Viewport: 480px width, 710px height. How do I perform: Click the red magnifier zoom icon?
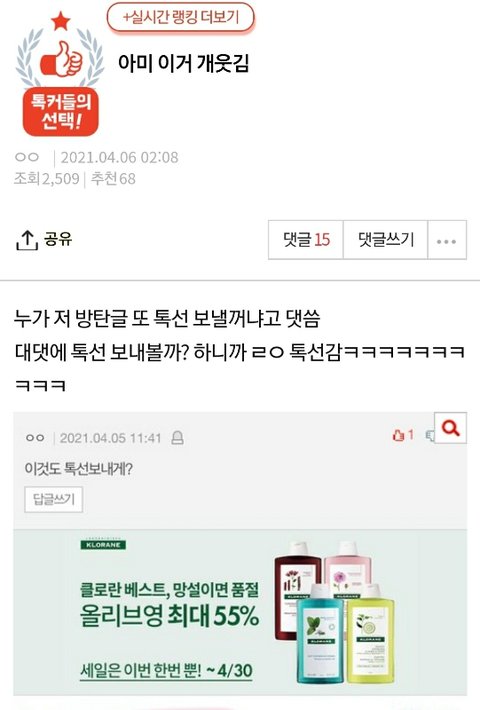pyautogui.click(x=450, y=427)
